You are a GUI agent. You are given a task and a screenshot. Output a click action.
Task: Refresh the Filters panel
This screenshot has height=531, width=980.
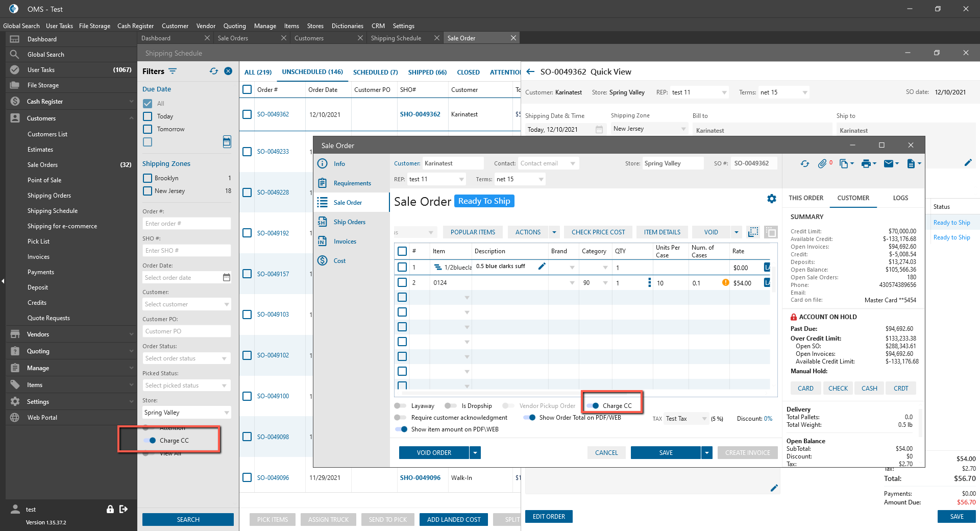tap(214, 71)
